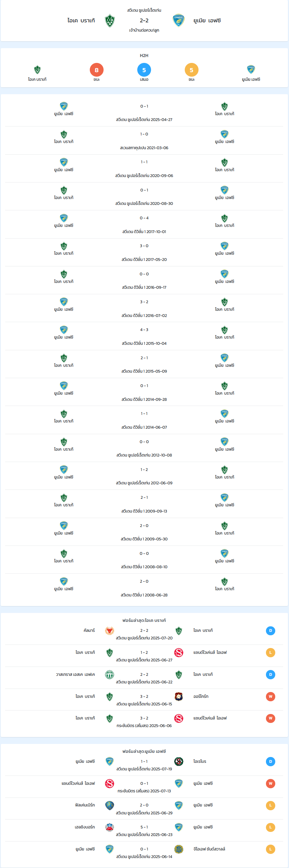Open the ยูเมีย เอฟซี team name in the header
The height and width of the screenshot is (868, 289).
[x=207, y=21]
